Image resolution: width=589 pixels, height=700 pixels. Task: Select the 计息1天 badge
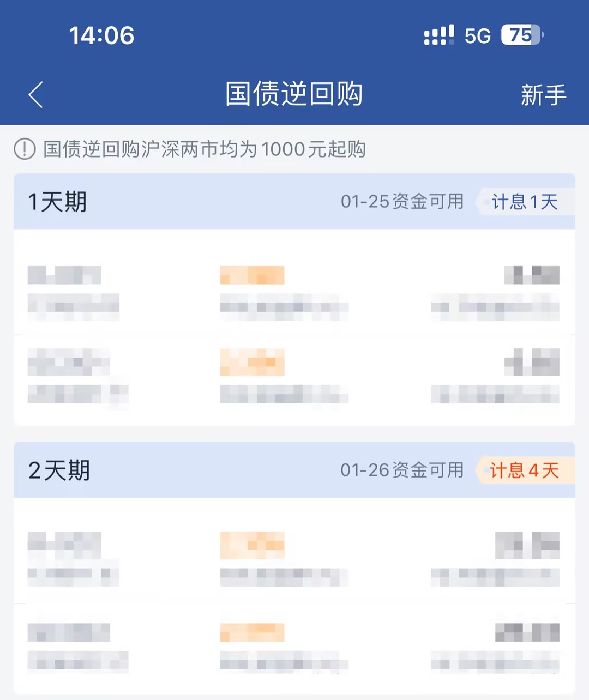pyautogui.click(x=525, y=202)
